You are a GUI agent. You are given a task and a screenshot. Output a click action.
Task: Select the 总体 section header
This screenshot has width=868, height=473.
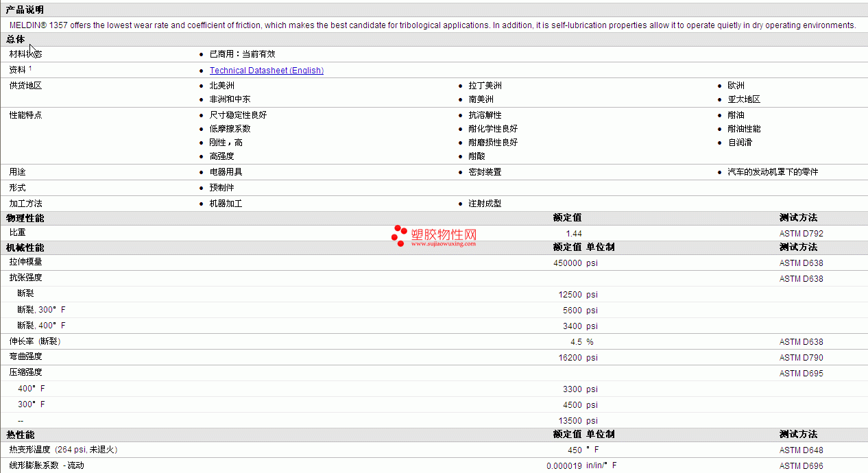16,39
